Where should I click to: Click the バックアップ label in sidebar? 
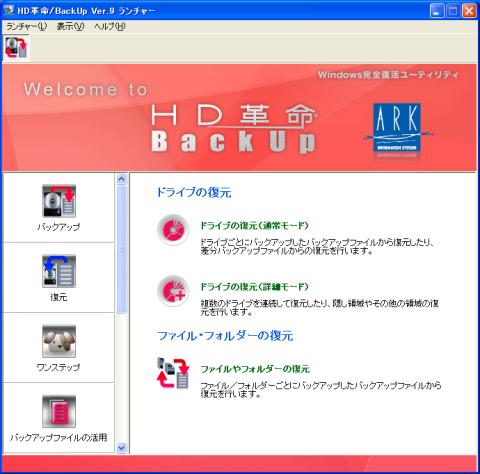[x=59, y=227]
